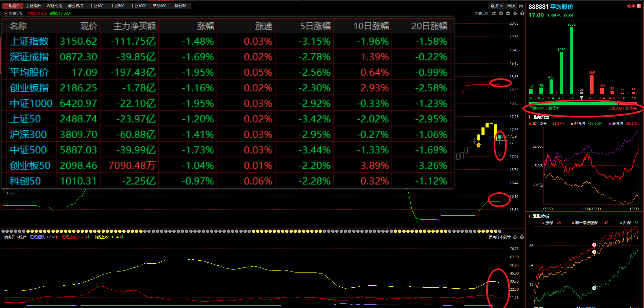Expand the 大盘分析 indicator dropdown circle
This screenshot has height=308, width=644.
click(x=6, y=13)
